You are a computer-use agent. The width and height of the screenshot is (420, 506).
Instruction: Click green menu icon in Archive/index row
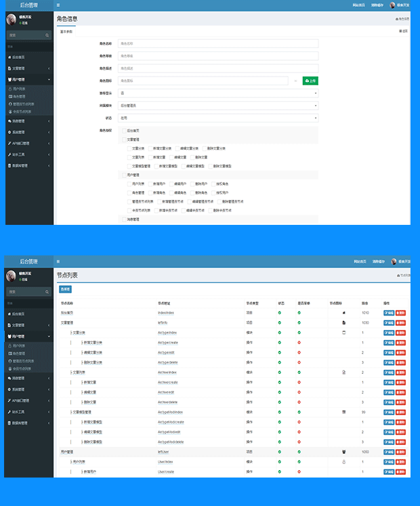point(299,373)
